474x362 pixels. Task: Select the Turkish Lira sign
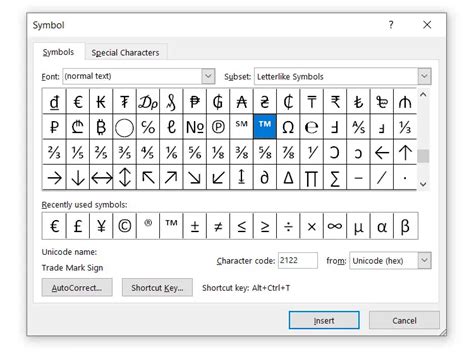[358, 101]
